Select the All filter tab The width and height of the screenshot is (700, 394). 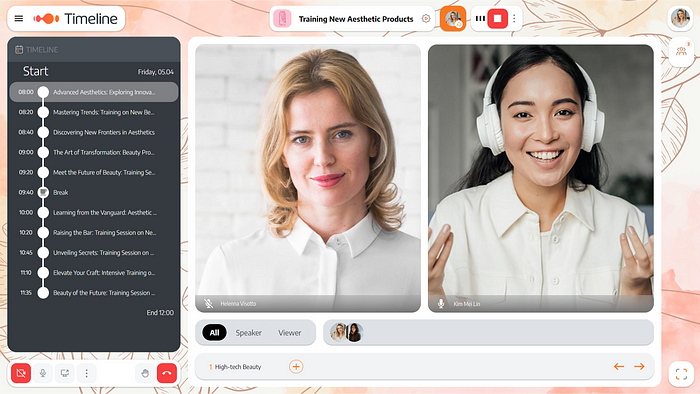click(x=214, y=332)
